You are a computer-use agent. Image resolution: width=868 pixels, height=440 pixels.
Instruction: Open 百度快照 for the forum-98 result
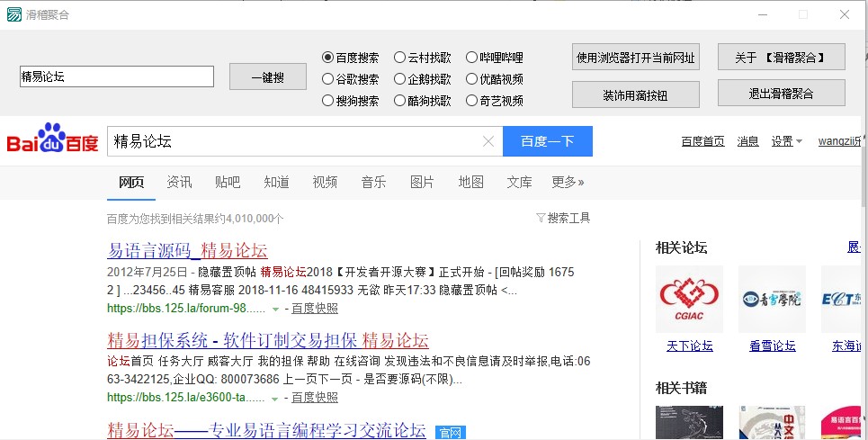pos(315,309)
